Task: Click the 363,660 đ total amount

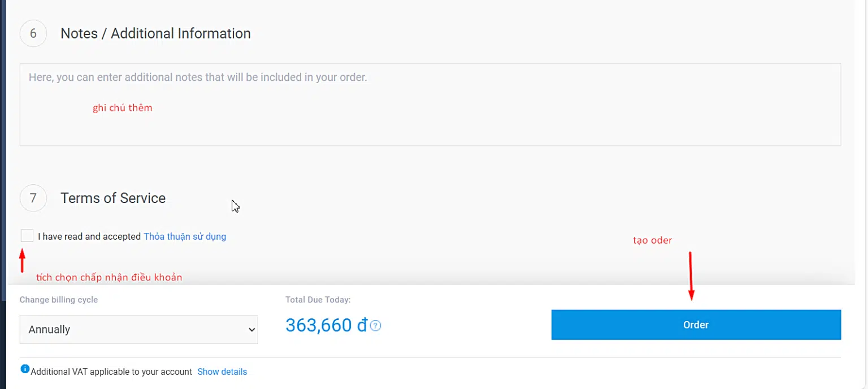Action: pos(327,325)
